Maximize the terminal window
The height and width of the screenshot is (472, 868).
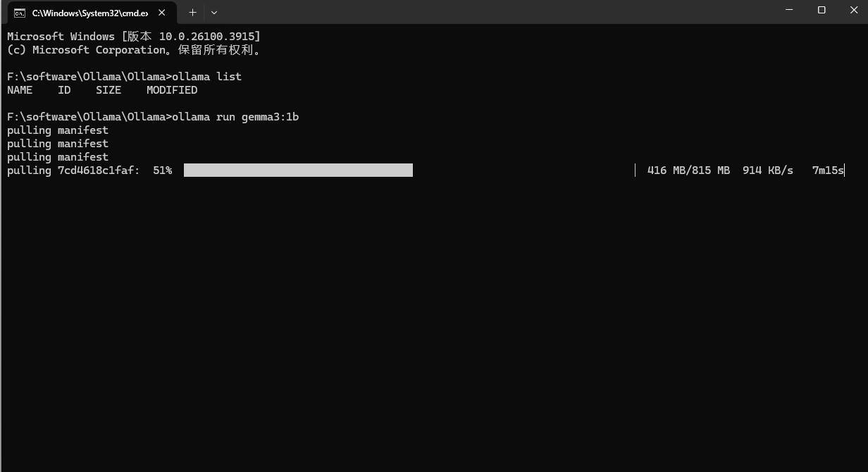tap(821, 10)
